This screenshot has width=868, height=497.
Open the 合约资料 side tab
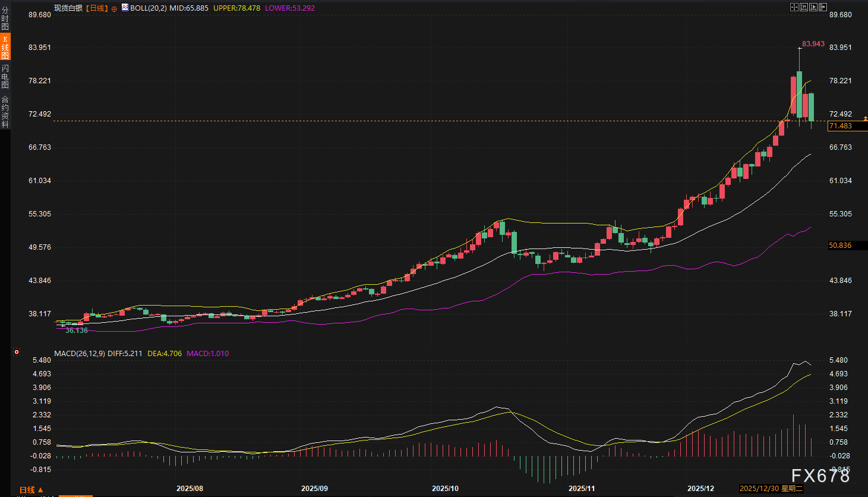5,112
